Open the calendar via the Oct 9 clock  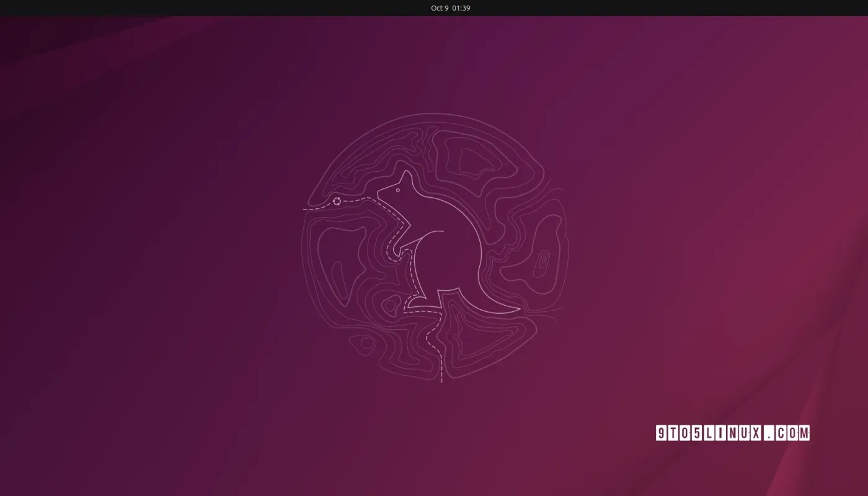pos(450,8)
